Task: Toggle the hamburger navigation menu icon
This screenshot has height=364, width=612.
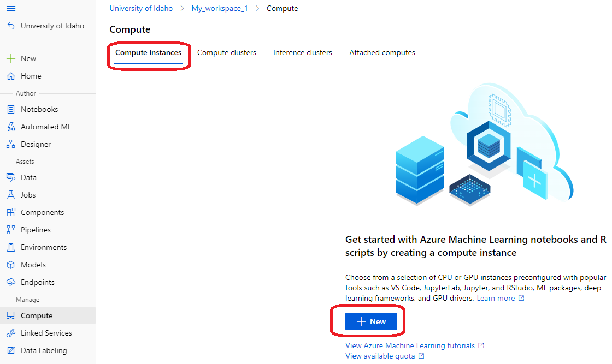Action: pos(11,8)
